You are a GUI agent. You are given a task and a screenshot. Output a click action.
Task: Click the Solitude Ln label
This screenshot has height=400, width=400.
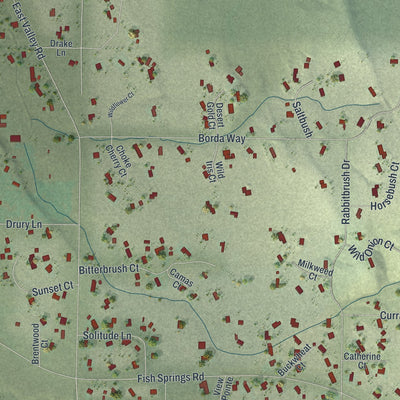107,335
